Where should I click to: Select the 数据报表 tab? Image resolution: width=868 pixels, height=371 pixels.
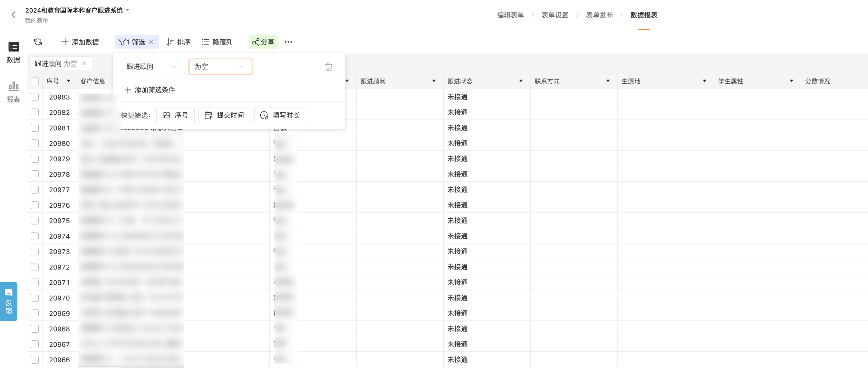644,15
